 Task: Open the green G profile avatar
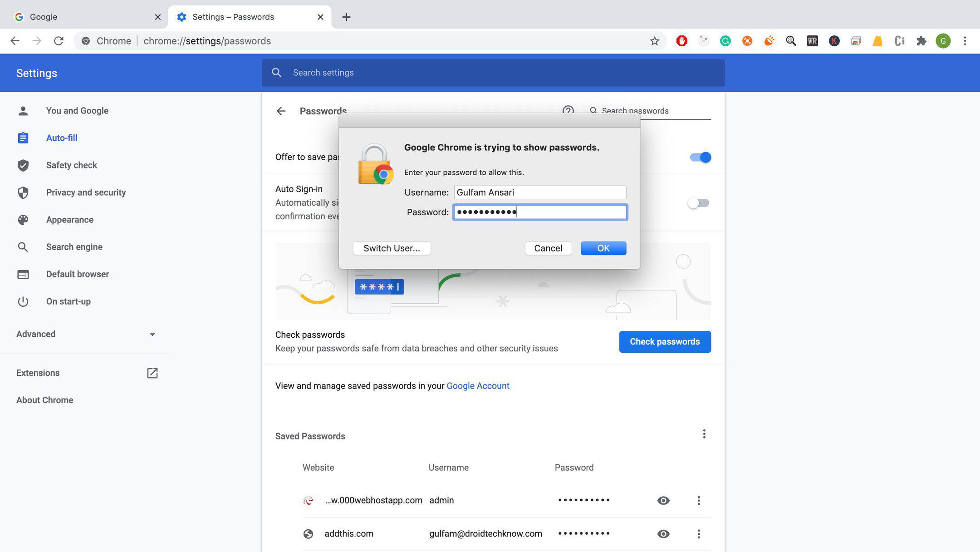(x=943, y=41)
